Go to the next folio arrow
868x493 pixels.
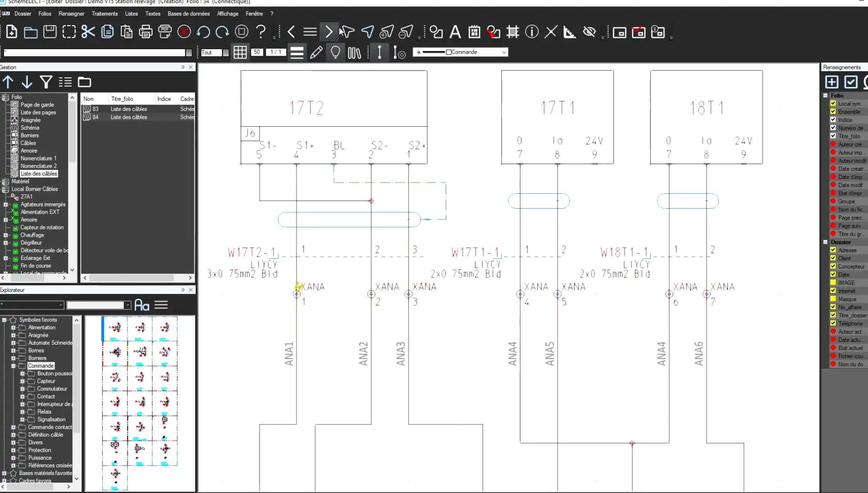click(329, 32)
